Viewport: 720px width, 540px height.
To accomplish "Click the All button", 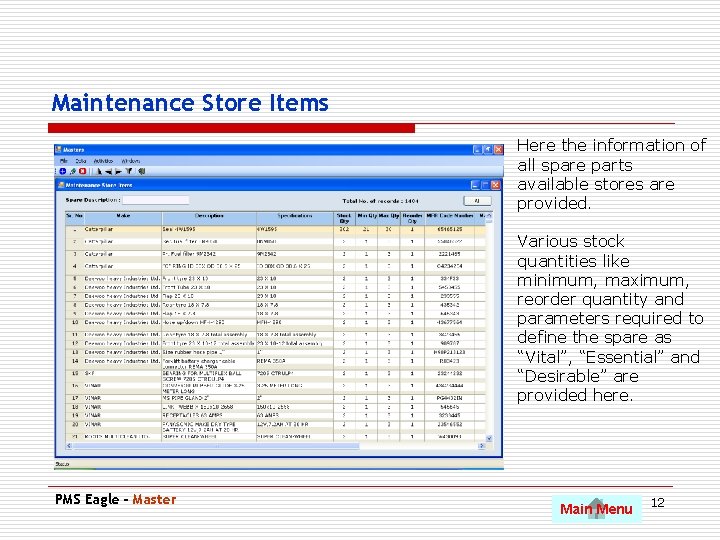I will tap(477, 201).
